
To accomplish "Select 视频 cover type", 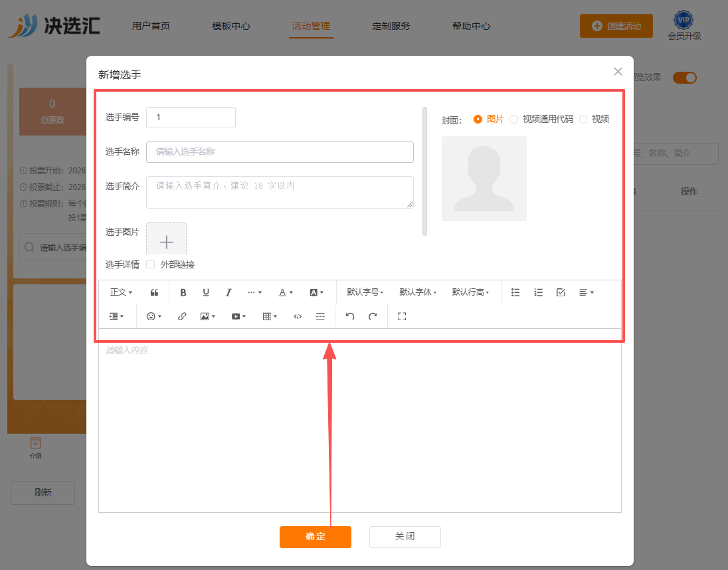I will (x=594, y=120).
